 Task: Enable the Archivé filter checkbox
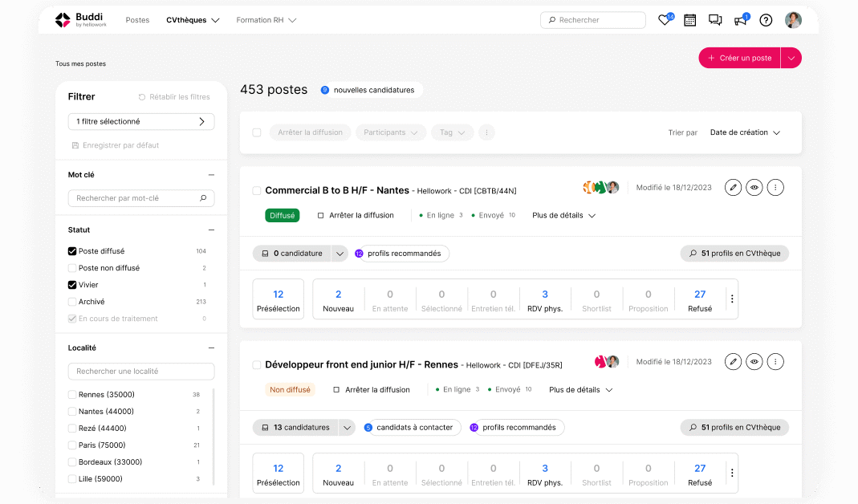(71, 303)
